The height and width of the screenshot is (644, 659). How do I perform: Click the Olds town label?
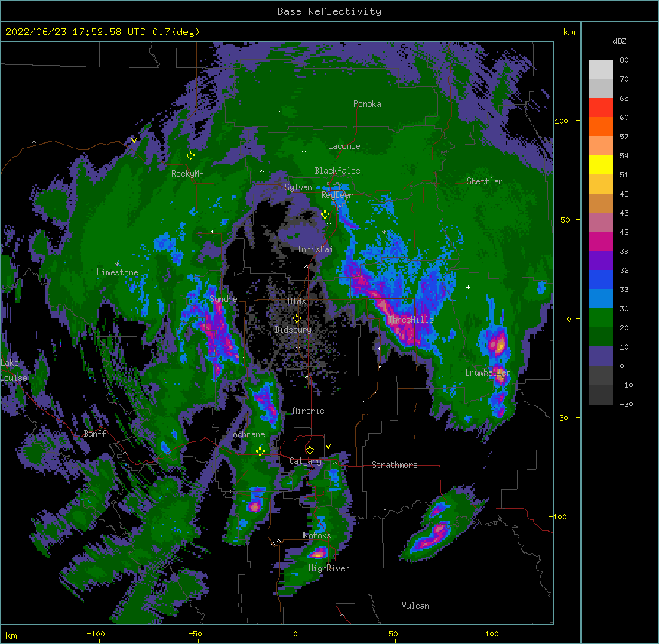click(297, 301)
